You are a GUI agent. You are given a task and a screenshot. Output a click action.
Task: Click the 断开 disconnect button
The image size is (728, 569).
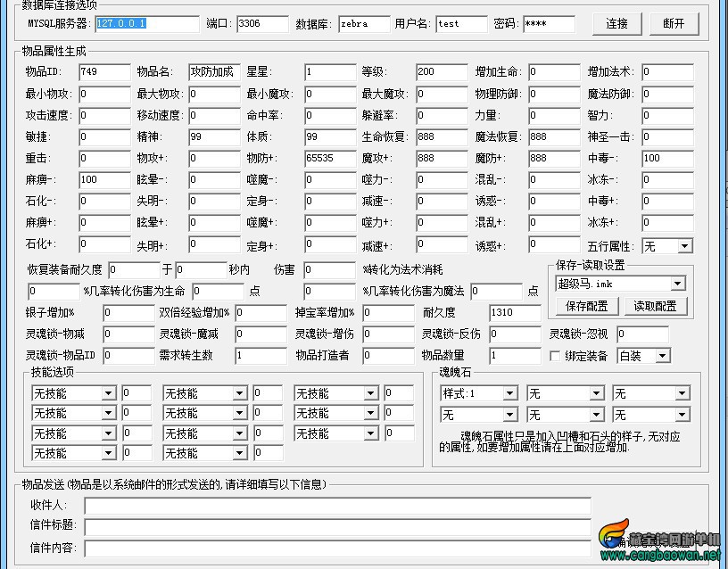(x=674, y=24)
